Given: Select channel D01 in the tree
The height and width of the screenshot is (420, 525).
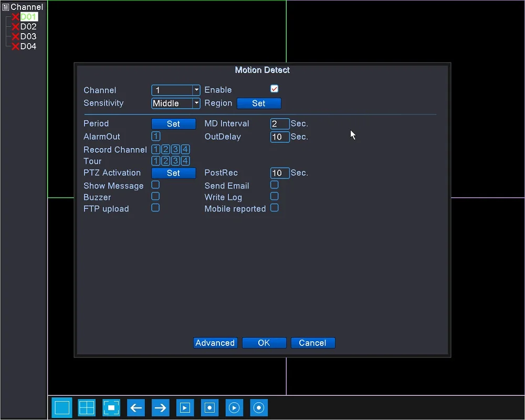Looking at the screenshot, I should point(28,17).
